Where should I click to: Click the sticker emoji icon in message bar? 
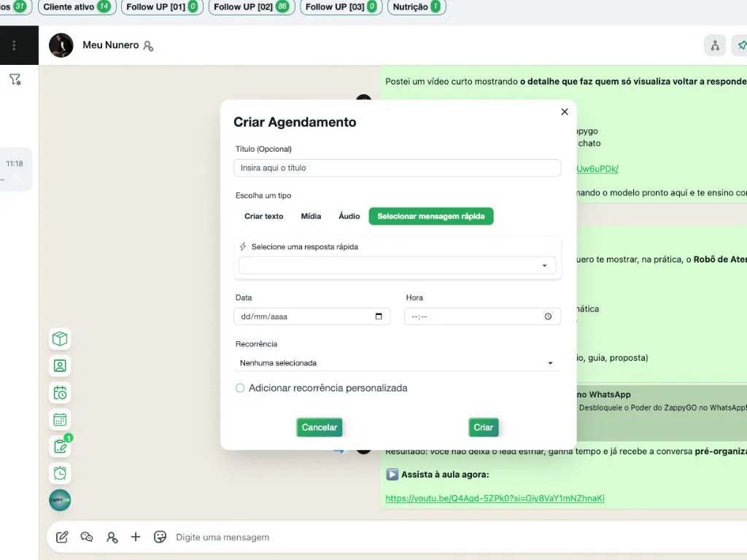[160, 537]
